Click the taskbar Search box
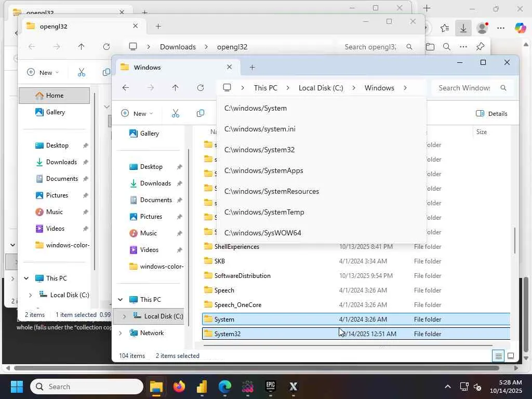Viewport: 532px width, 399px height. [x=87, y=387]
